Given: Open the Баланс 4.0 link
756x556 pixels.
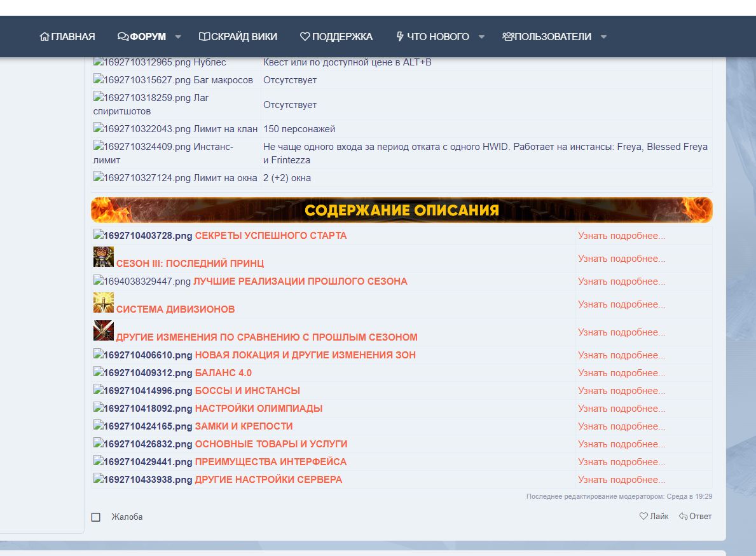Looking at the screenshot, I should [223, 373].
